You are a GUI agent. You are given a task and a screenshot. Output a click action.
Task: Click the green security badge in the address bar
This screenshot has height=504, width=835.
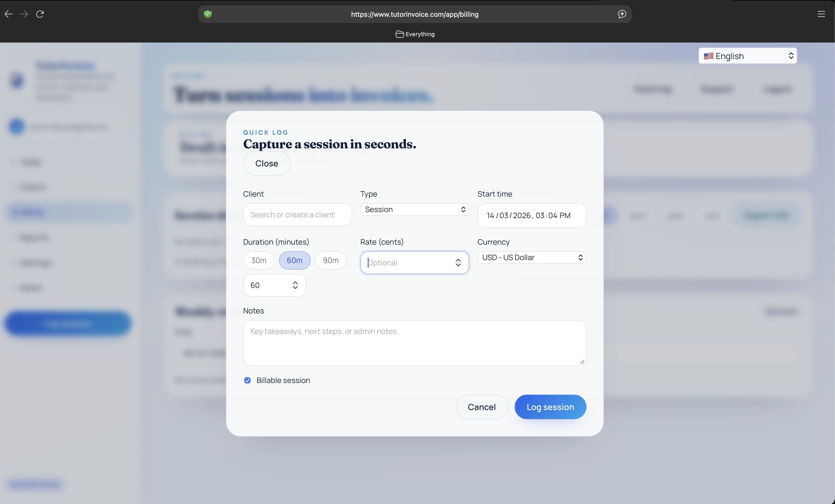(x=208, y=14)
